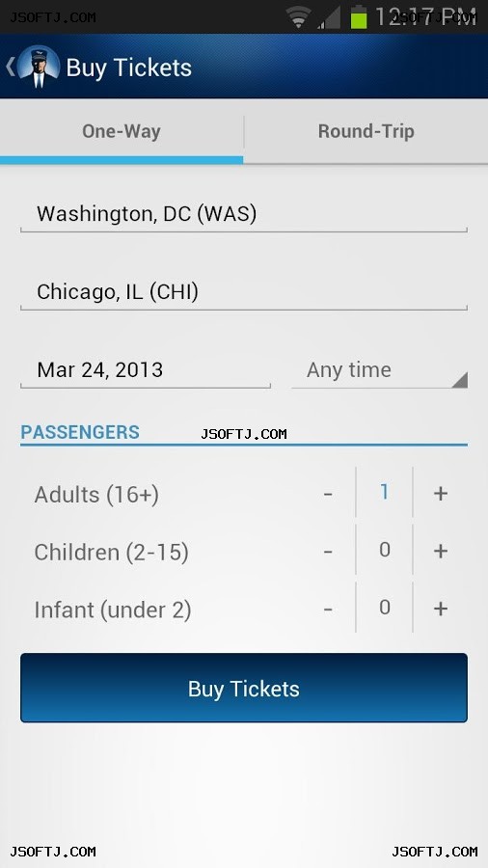Screen dimensions: 488x868
Task: Tap the conductor app icon in header
Action: click(39, 68)
